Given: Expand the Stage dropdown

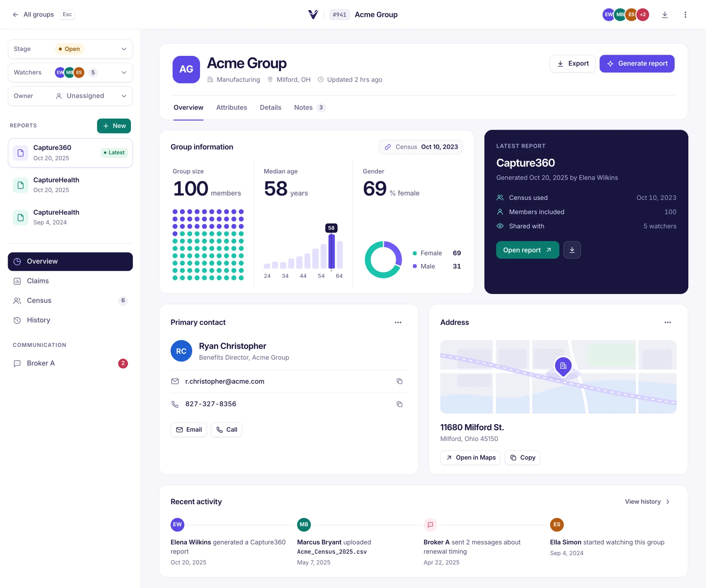Looking at the screenshot, I should [70, 49].
